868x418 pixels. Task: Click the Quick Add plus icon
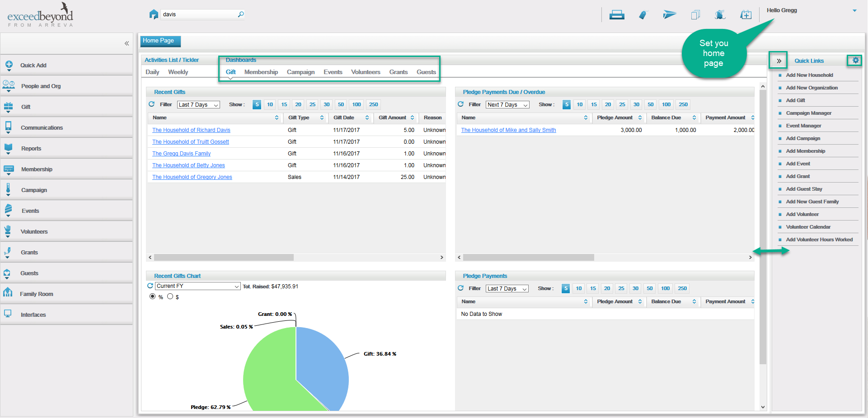[x=9, y=65]
